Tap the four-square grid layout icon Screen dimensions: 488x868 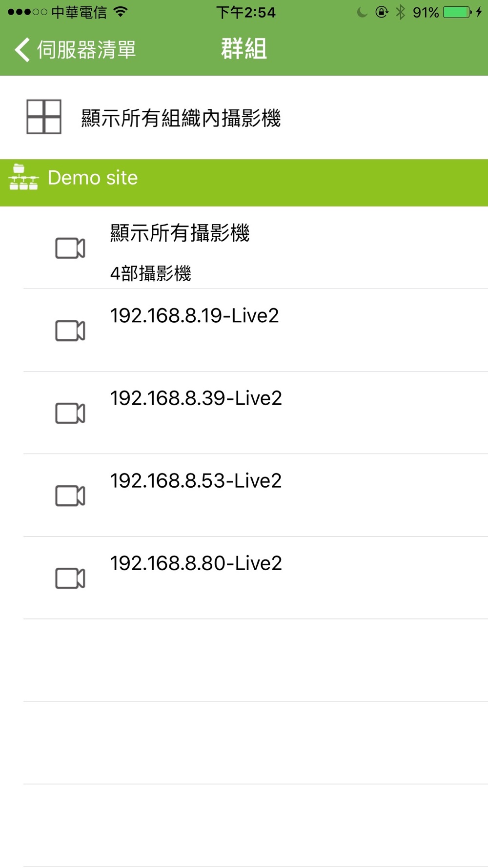point(44,117)
